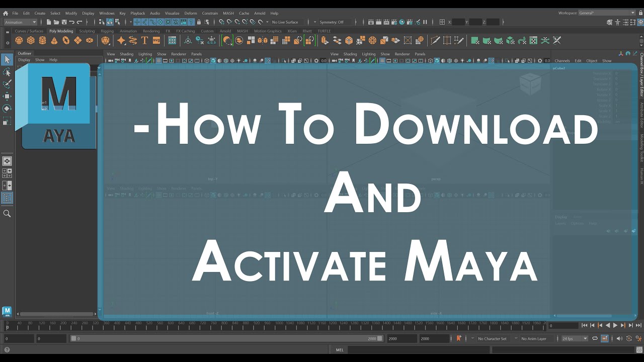Click the Open Scene folder icon
This screenshot has height=362, width=644.
[x=56, y=22]
